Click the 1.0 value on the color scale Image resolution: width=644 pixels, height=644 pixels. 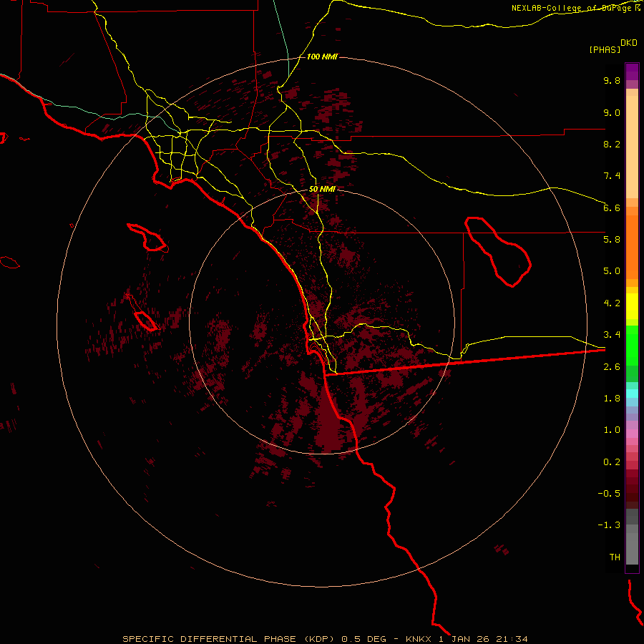pos(612,430)
